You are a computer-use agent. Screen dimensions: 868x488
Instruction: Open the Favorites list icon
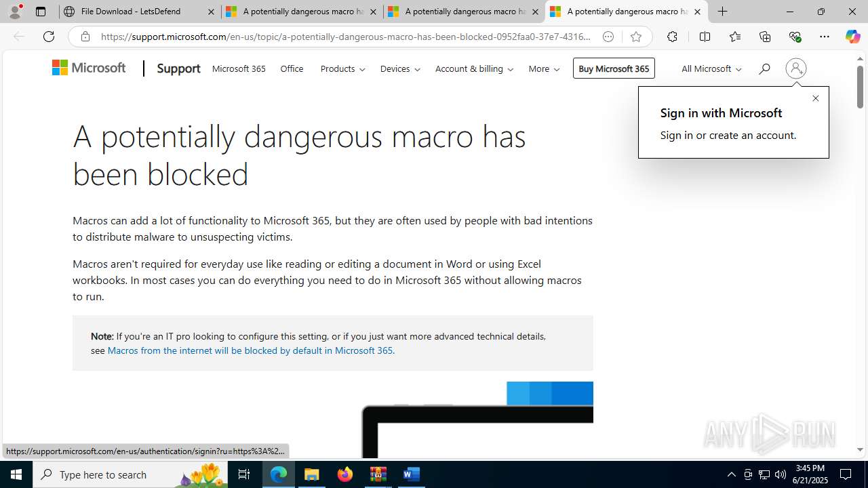click(735, 37)
